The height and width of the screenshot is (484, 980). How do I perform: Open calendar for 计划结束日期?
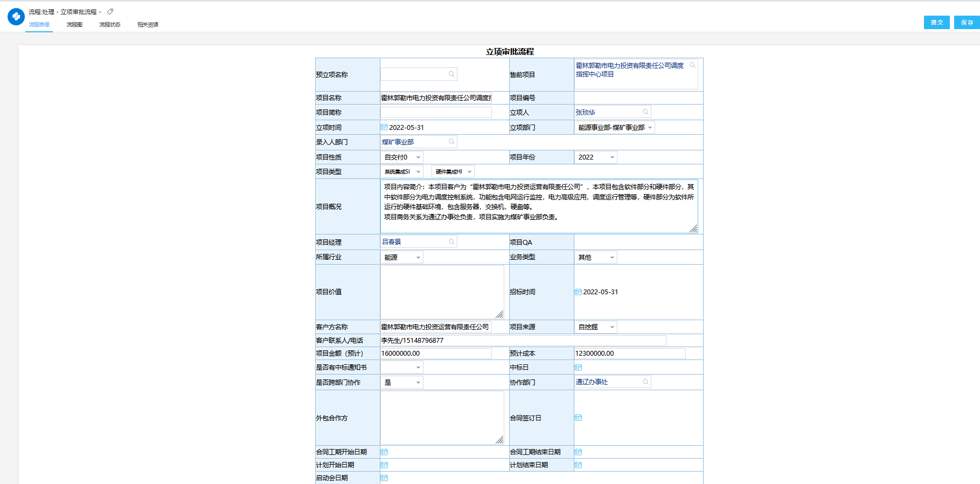click(x=578, y=465)
